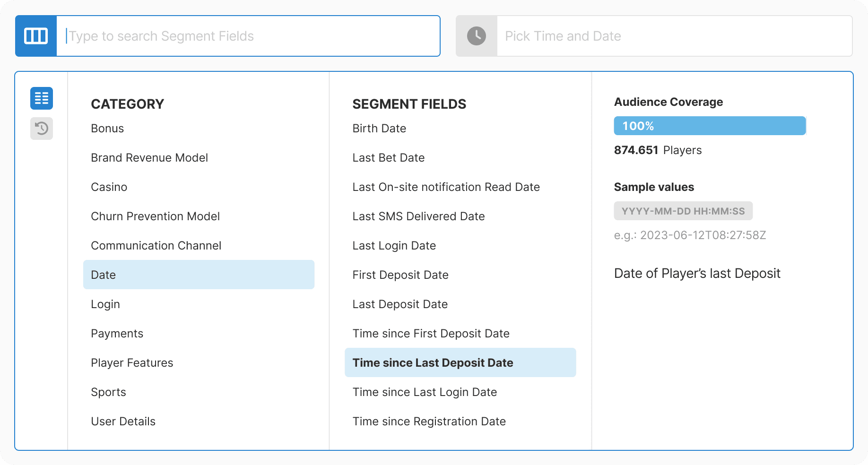Select the Birth Date segment field

click(x=379, y=128)
